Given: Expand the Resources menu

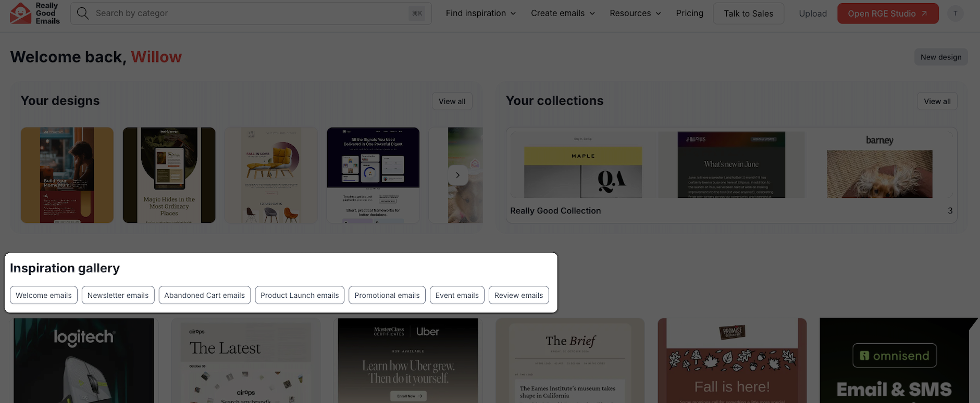Looking at the screenshot, I should (x=635, y=13).
